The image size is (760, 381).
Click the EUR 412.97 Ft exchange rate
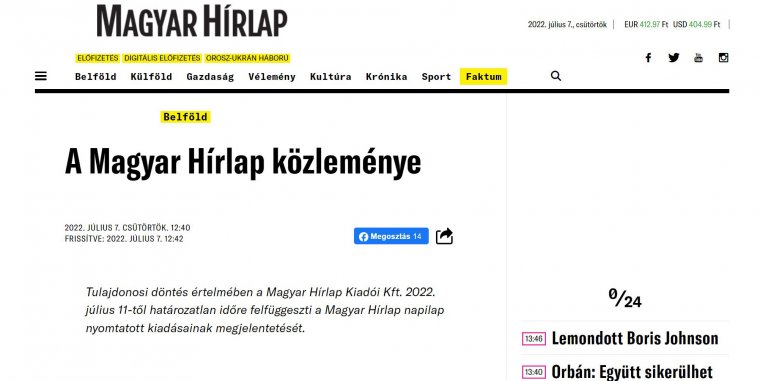point(646,24)
